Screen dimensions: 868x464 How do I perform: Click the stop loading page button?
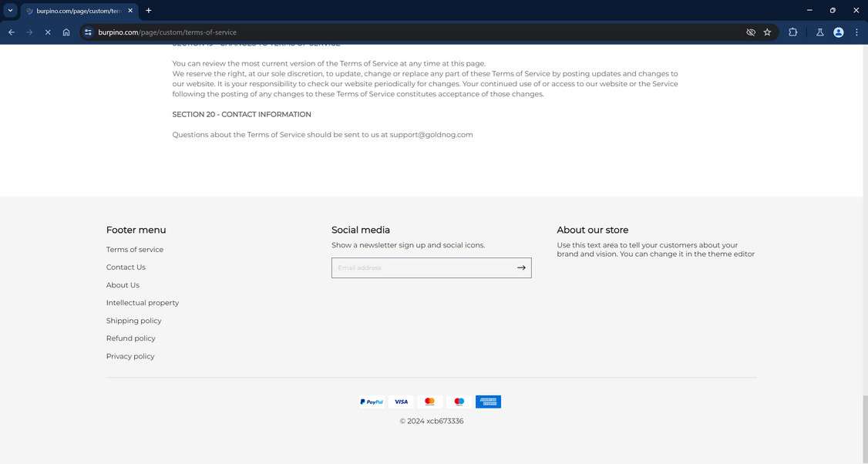[47, 32]
